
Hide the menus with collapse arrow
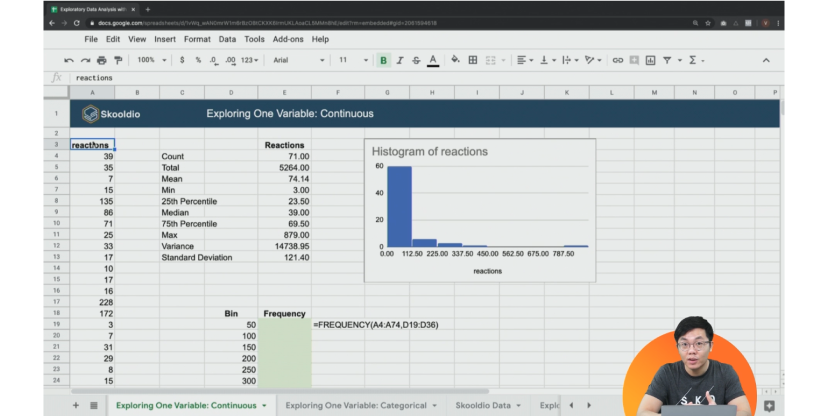766,61
